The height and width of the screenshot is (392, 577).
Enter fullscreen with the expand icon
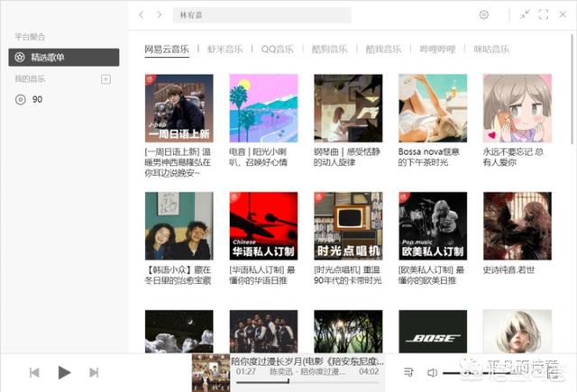pos(544,15)
